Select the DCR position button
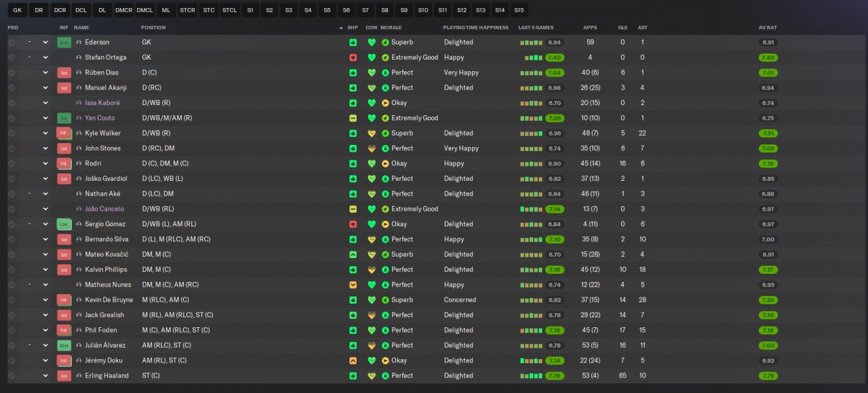Image resolution: width=868 pixels, height=393 pixels. point(60,10)
